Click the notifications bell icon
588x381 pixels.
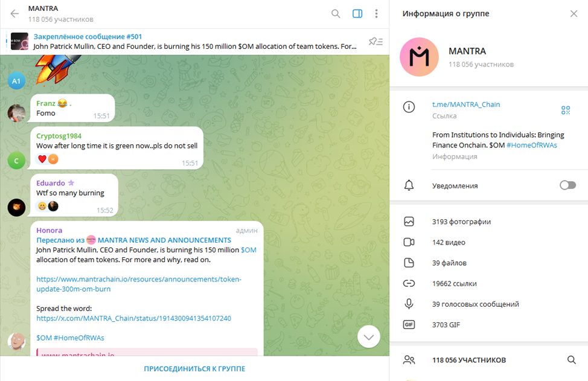[409, 185]
